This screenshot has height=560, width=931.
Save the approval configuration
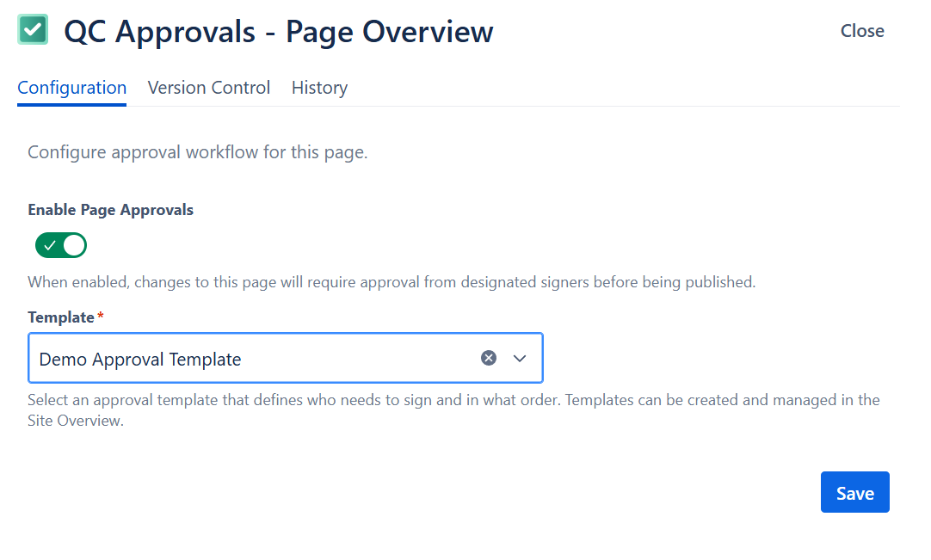point(854,493)
